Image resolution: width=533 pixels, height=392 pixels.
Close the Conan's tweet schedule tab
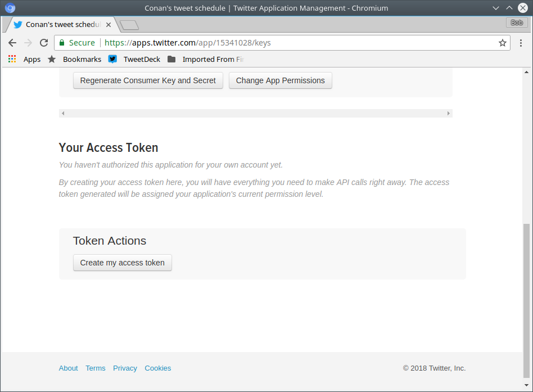tap(109, 25)
